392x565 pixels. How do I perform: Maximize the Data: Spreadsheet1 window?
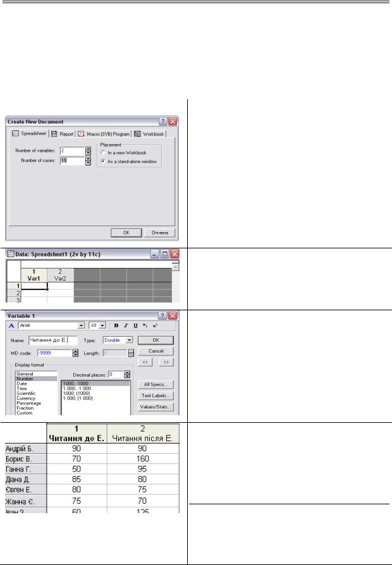click(164, 254)
